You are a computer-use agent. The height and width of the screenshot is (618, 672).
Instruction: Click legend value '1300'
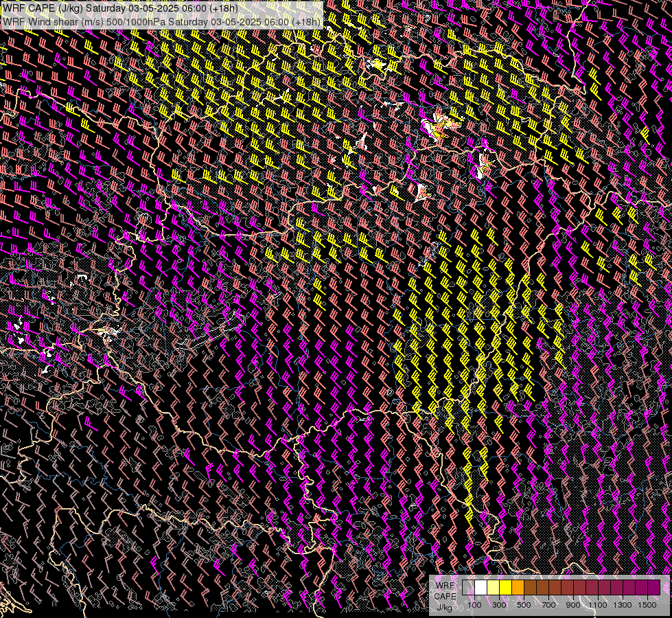[623, 605]
